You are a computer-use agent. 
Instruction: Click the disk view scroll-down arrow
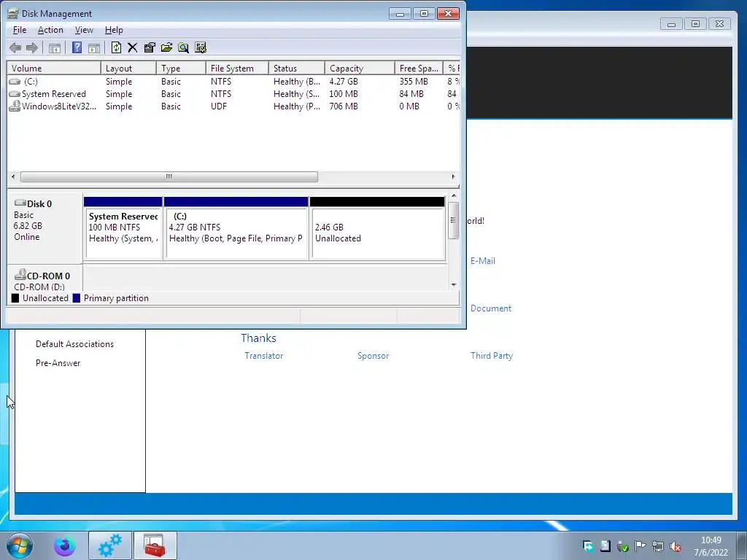[454, 285]
